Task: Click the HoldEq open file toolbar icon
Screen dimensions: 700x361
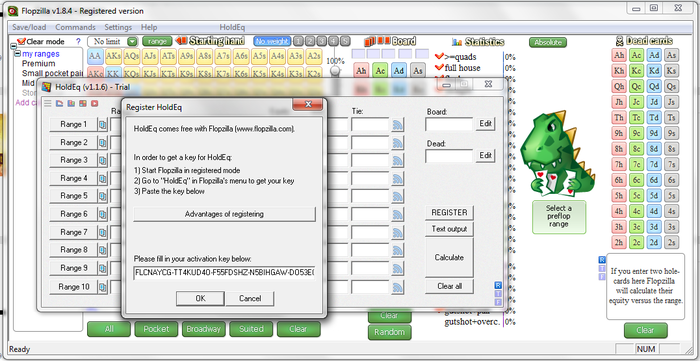Action: 59,103
